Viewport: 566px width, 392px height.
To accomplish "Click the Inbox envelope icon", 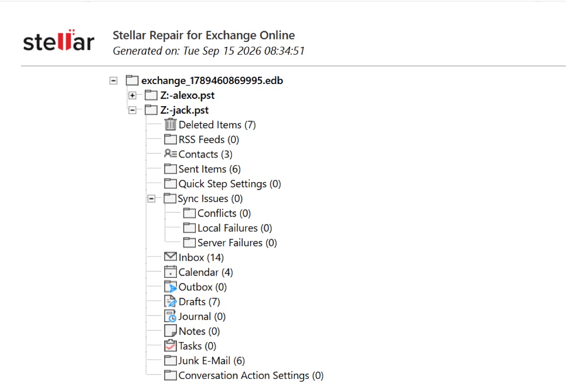I will (170, 257).
